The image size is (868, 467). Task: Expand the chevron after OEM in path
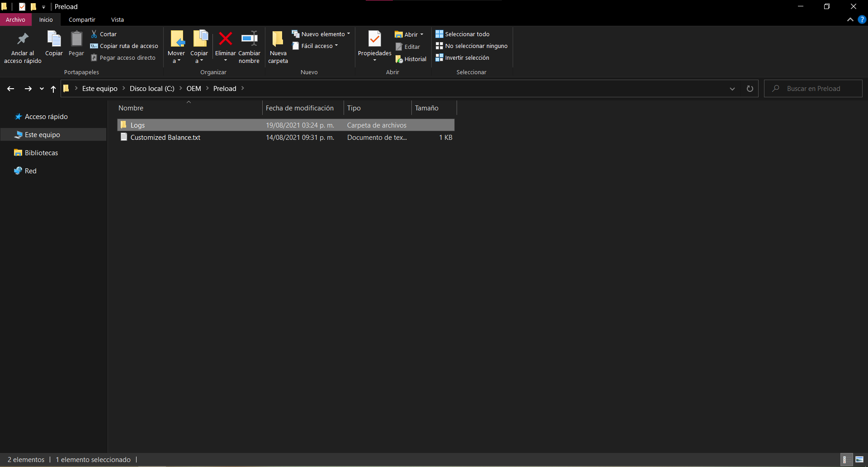tap(208, 88)
